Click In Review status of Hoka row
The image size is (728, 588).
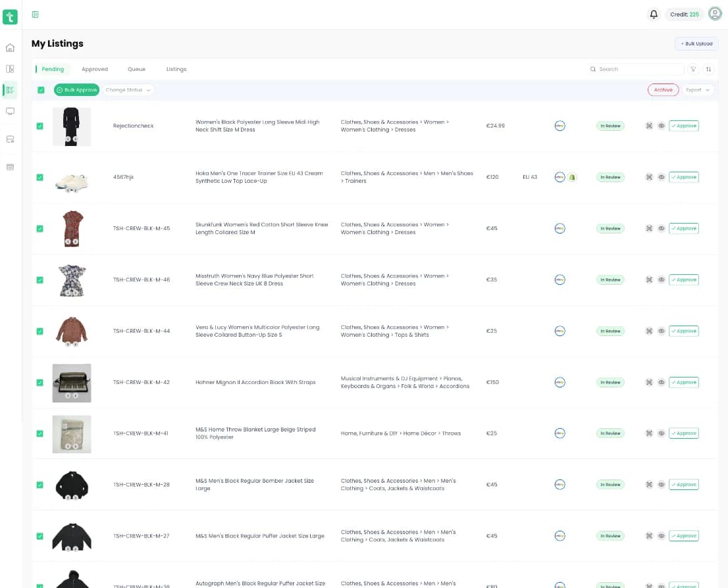[x=610, y=178]
